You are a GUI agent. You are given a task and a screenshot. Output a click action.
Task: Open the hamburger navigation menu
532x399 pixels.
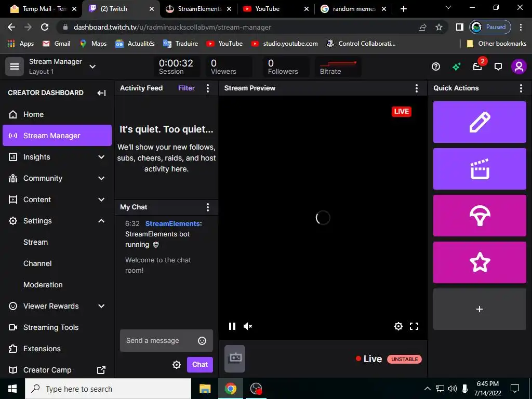pos(14,66)
